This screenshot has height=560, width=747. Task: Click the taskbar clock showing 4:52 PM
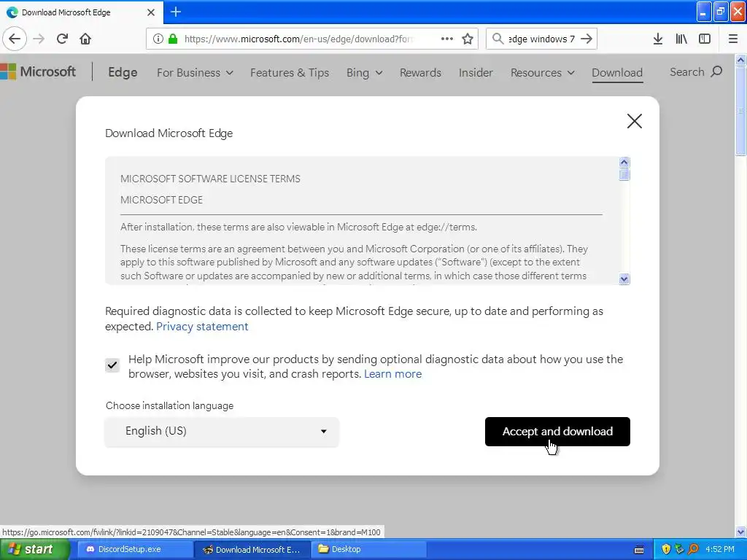720,549
